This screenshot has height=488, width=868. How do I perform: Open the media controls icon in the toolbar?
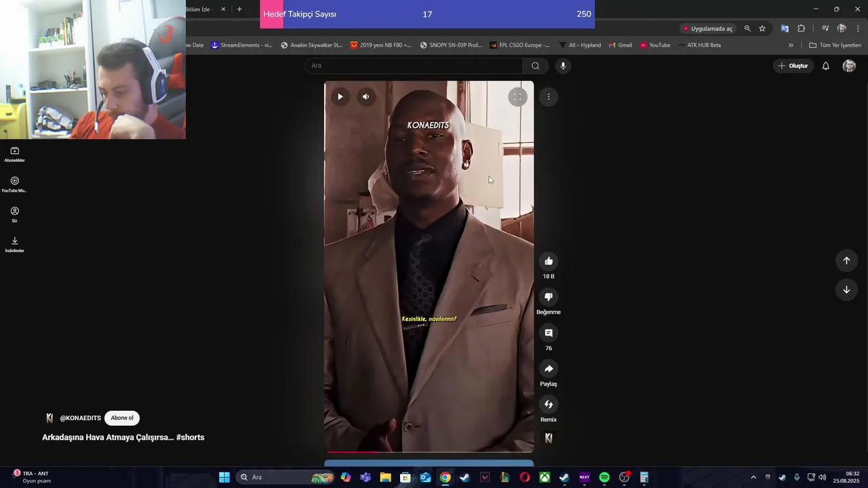tap(825, 28)
